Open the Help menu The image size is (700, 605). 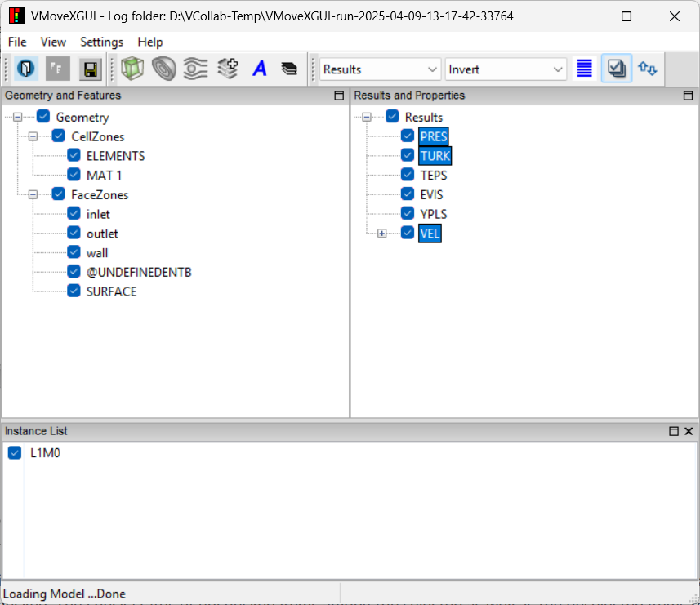point(150,42)
